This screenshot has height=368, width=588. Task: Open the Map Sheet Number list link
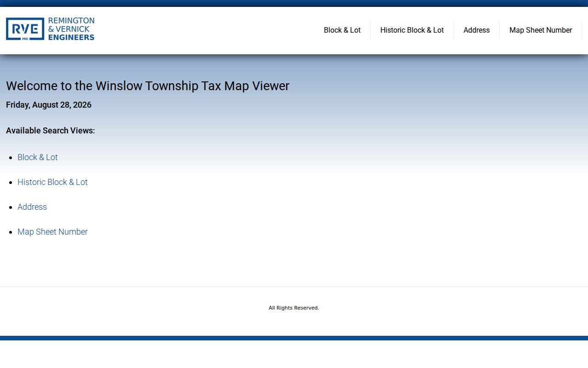point(52,232)
